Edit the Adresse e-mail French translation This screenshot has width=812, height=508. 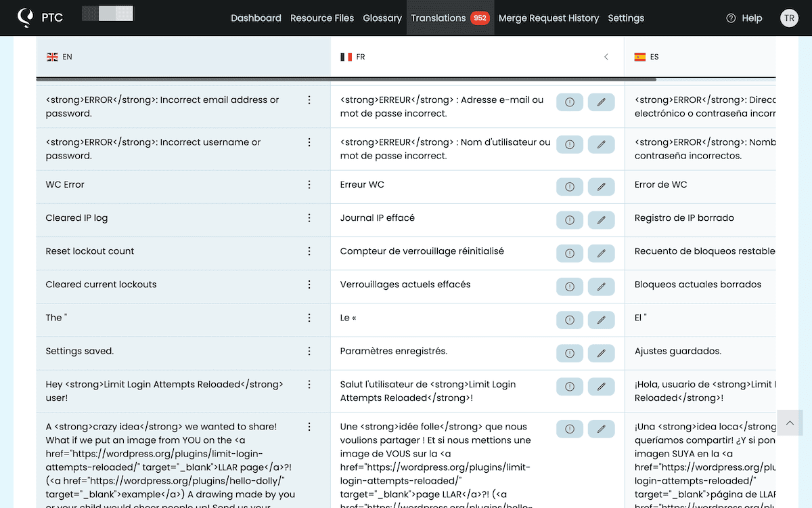pyautogui.click(x=601, y=102)
